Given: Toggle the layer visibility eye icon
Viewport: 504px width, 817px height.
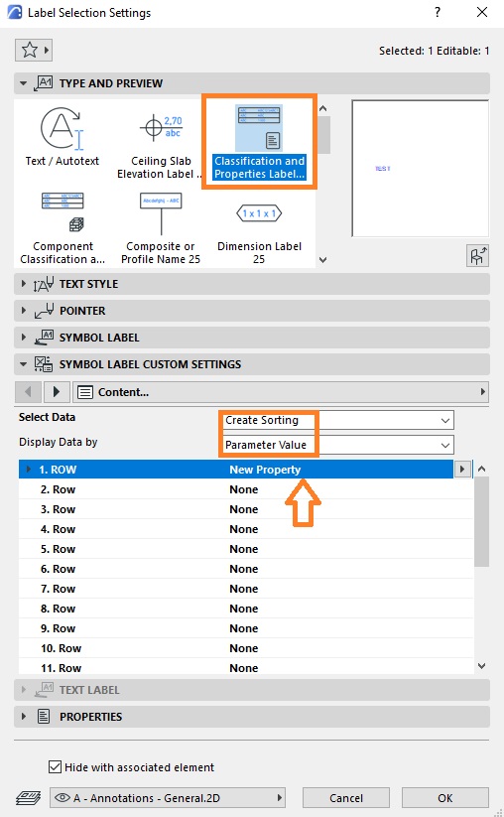Looking at the screenshot, I should (x=63, y=798).
